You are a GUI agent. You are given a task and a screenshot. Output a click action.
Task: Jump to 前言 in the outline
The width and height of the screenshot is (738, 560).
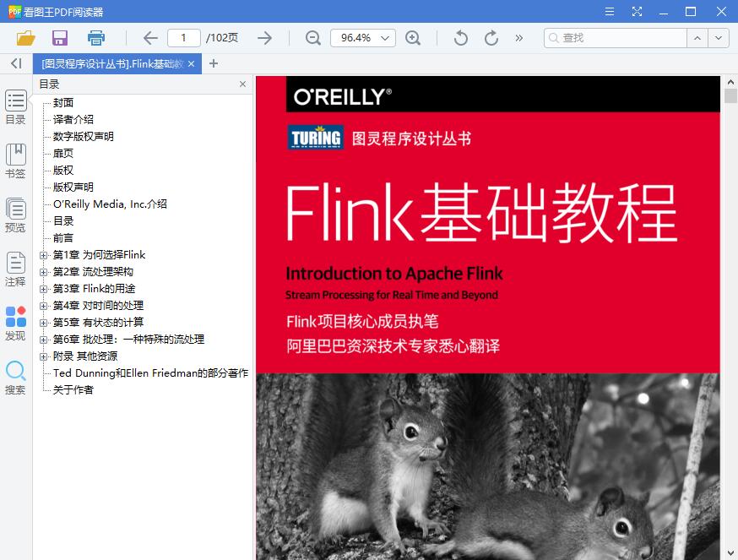tap(63, 238)
